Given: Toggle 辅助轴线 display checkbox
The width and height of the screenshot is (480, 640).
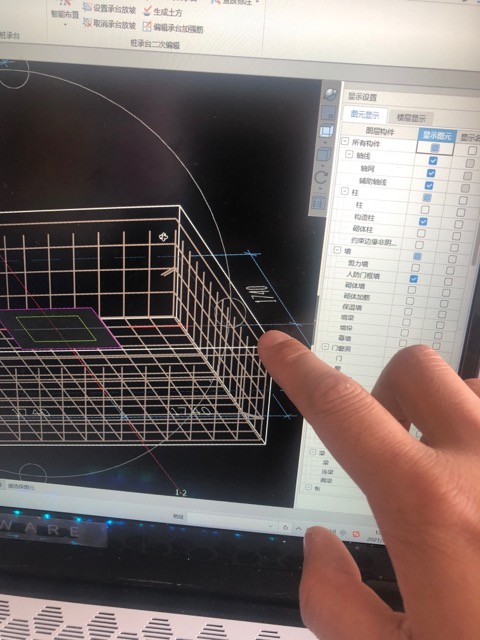Looking at the screenshot, I should [x=429, y=185].
